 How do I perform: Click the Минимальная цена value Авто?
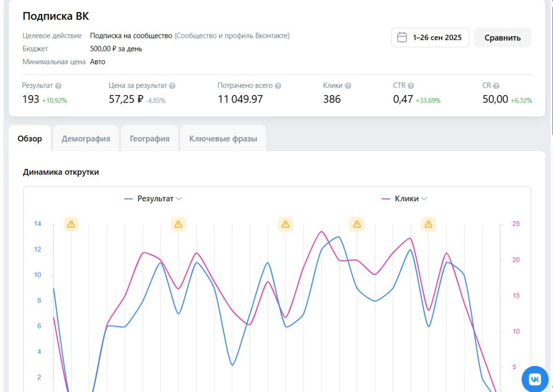pos(98,62)
